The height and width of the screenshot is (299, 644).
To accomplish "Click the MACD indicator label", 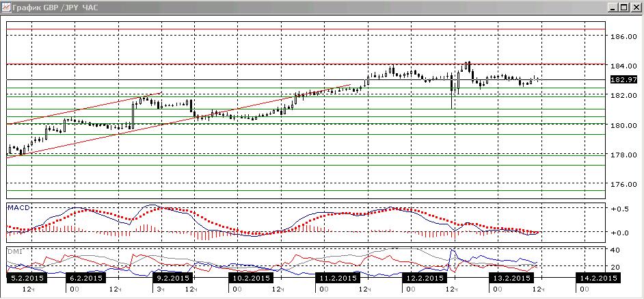I will (18, 208).
